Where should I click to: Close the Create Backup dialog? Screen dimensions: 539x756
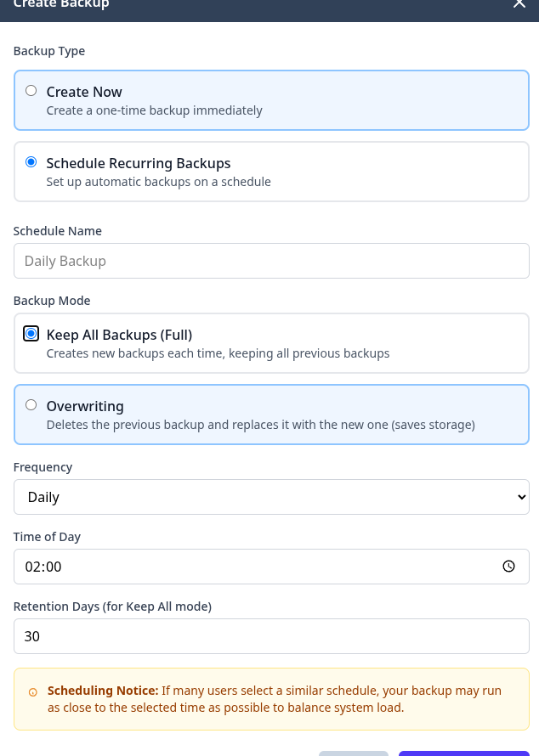[519, 4]
